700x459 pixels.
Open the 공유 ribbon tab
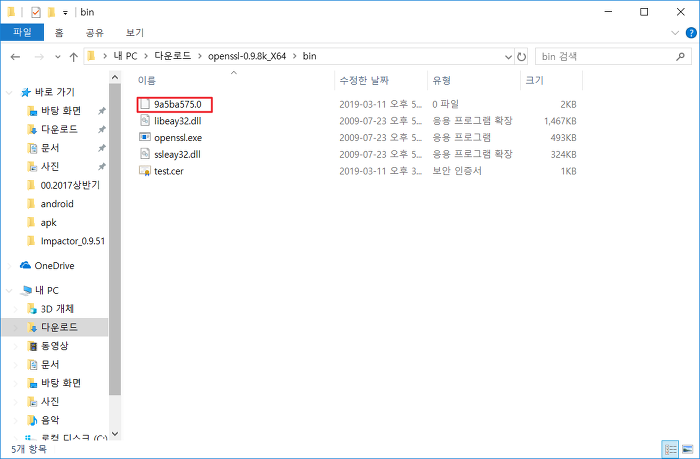pos(95,32)
